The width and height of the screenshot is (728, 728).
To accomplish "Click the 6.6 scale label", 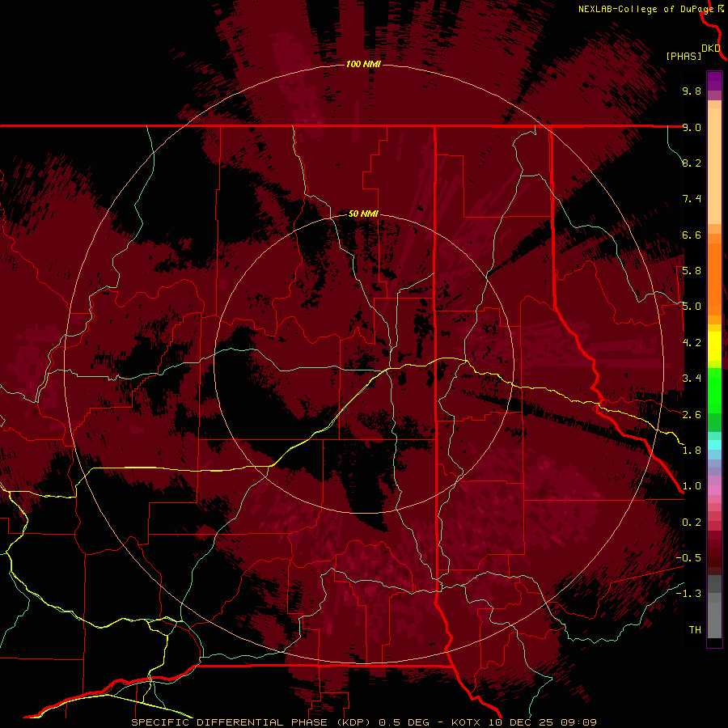I will tap(692, 235).
